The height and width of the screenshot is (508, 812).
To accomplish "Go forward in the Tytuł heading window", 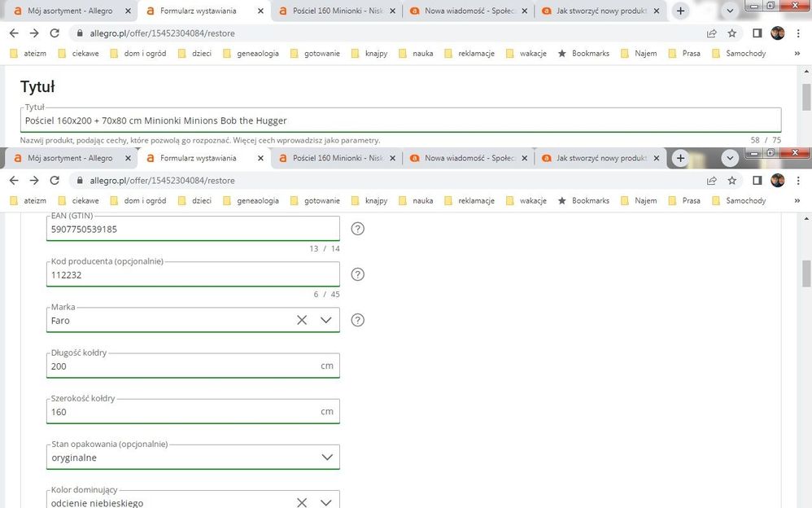I will click(34, 33).
